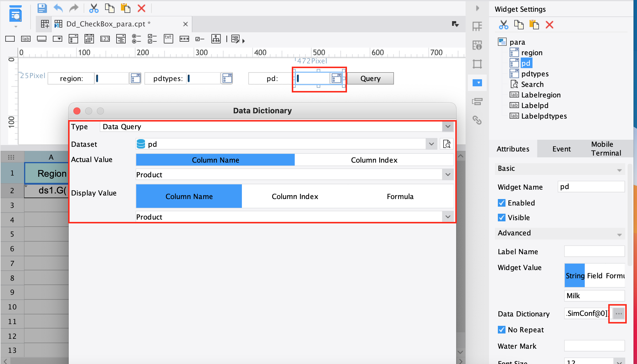Screen dimensions: 637x364
Task: Open the hyperlink panel in right sidebar
Action: click(x=477, y=120)
